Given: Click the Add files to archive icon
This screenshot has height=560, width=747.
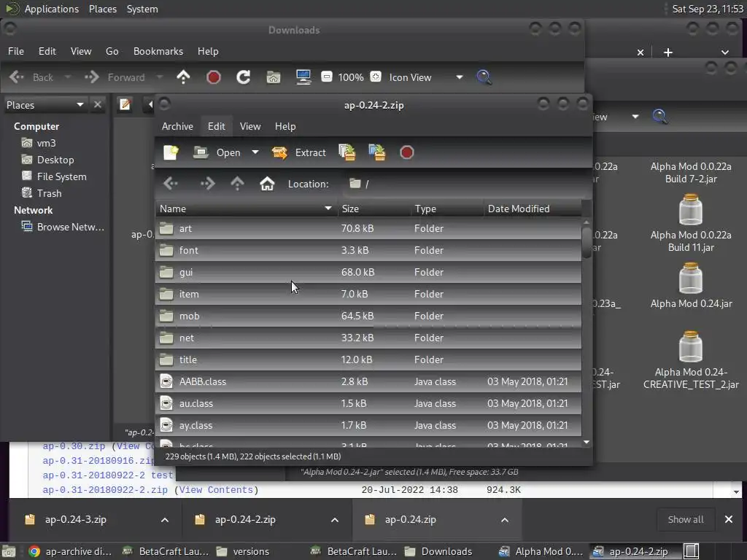Looking at the screenshot, I should 347,152.
